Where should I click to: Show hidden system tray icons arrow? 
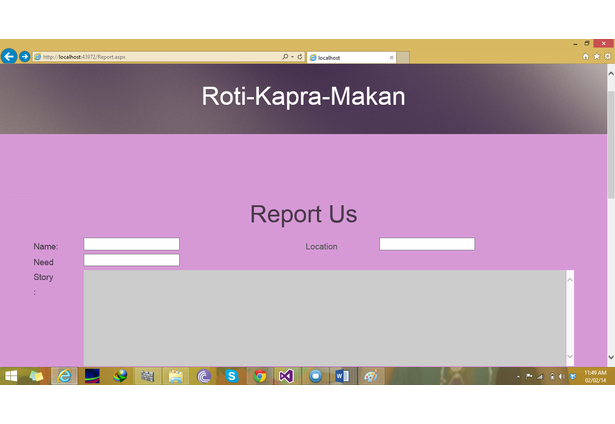[x=519, y=377]
